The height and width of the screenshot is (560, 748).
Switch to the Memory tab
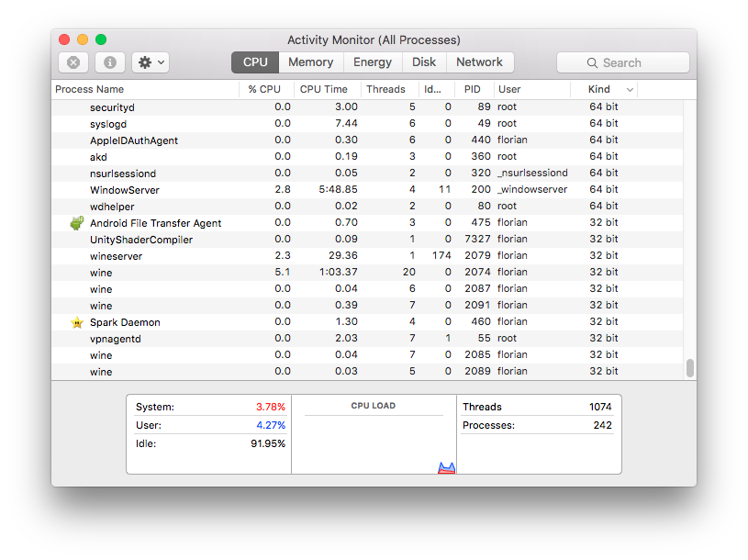[310, 62]
